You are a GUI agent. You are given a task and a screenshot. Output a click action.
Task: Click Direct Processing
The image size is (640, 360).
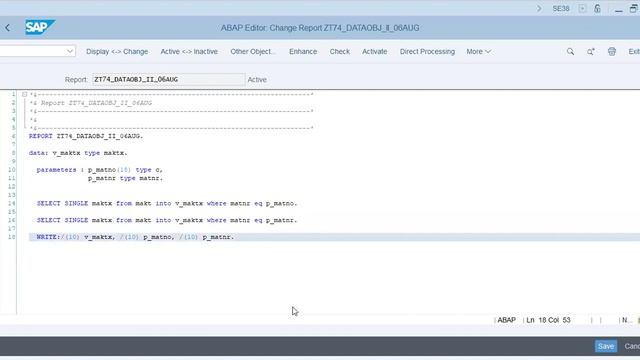tap(427, 51)
